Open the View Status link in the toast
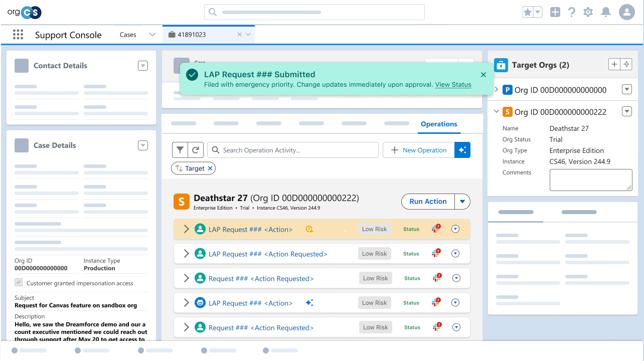The height and width of the screenshot is (361, 644). coord(453,85)
